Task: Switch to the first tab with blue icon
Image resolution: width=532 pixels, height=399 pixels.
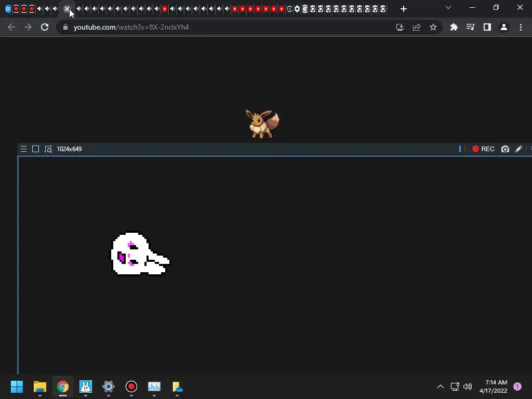Action: 8,9
